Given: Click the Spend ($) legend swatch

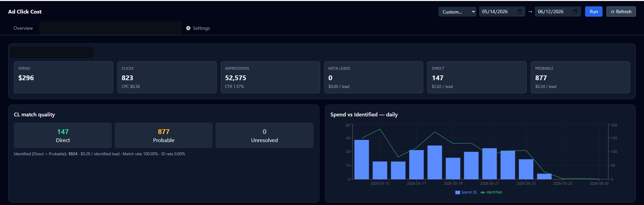Looking at the screenshot, I should coord(458,192).
